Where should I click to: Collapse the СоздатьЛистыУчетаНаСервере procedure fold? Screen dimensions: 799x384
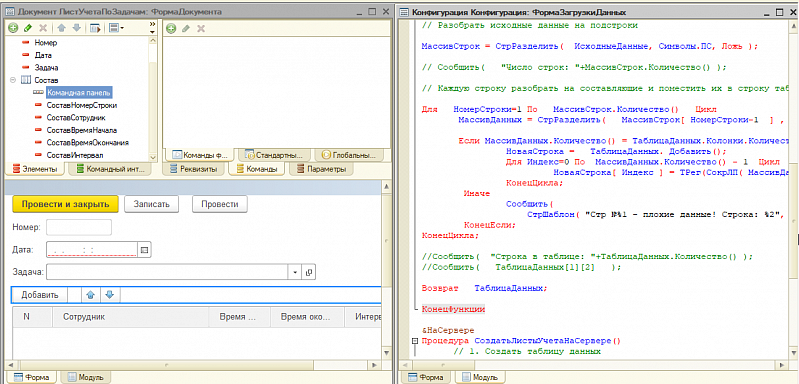(415, 341)
